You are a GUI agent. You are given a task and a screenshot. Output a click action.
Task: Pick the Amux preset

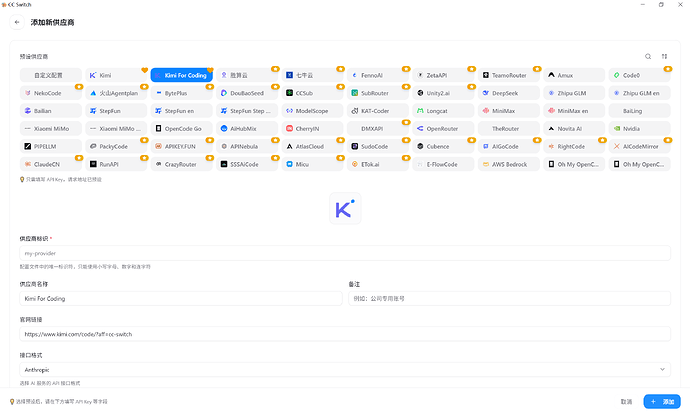(x=574, y=75)
